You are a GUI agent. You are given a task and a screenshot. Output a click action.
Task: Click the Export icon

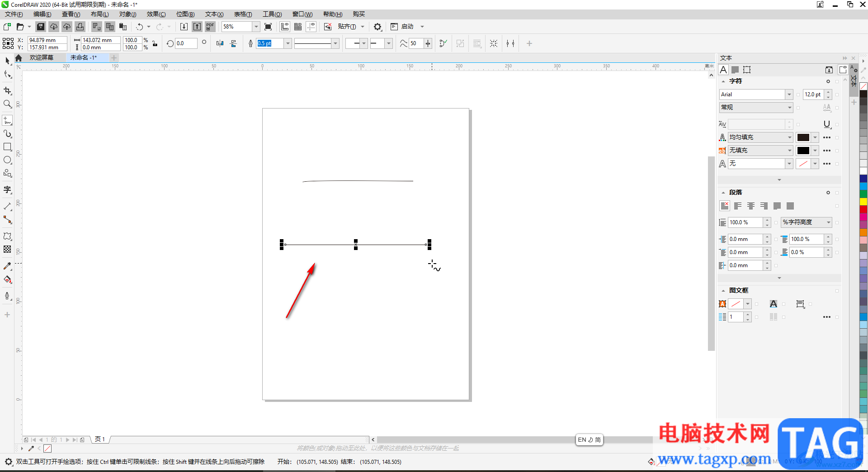pos(197,27)
